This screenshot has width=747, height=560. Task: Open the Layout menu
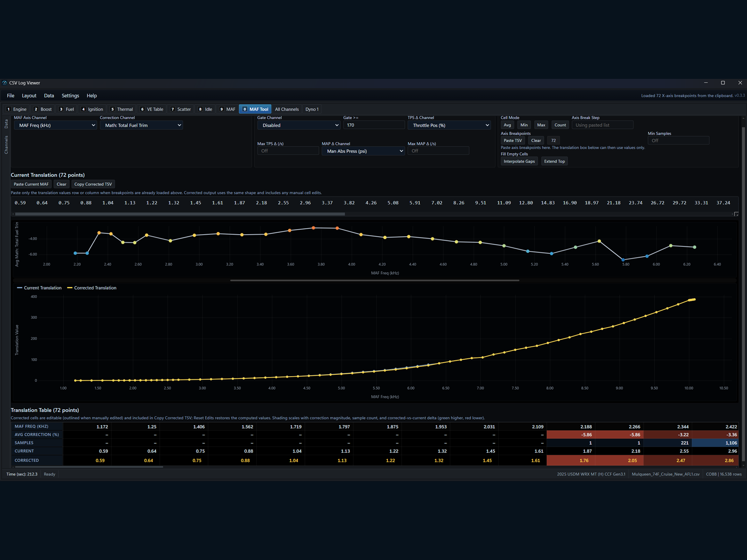point(29,96)
